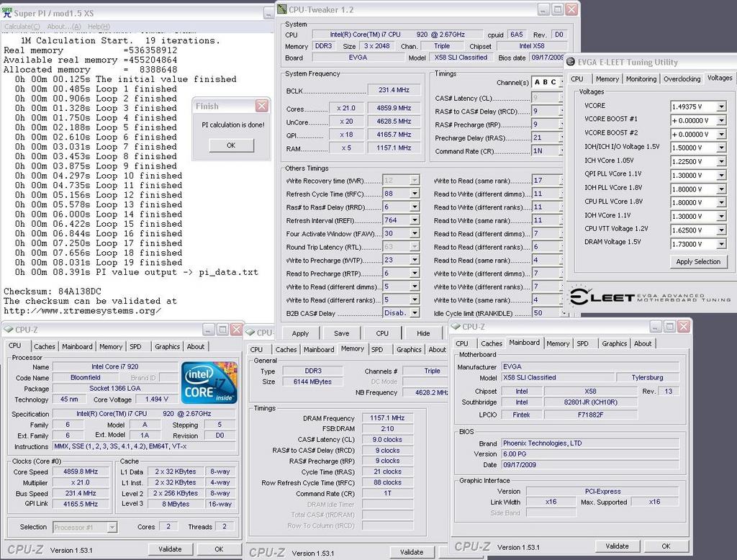
Task: Open VCORE voltage dropdown
Action: 721,107
